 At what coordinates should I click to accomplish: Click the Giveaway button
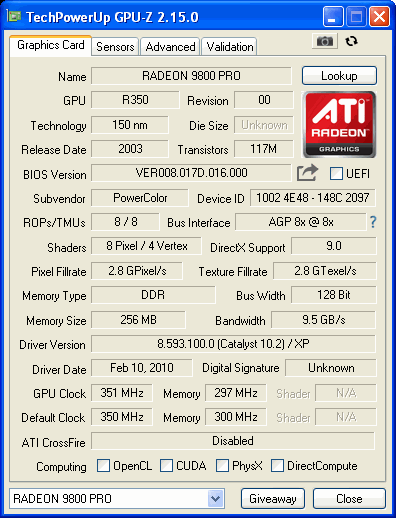[273, 499]
